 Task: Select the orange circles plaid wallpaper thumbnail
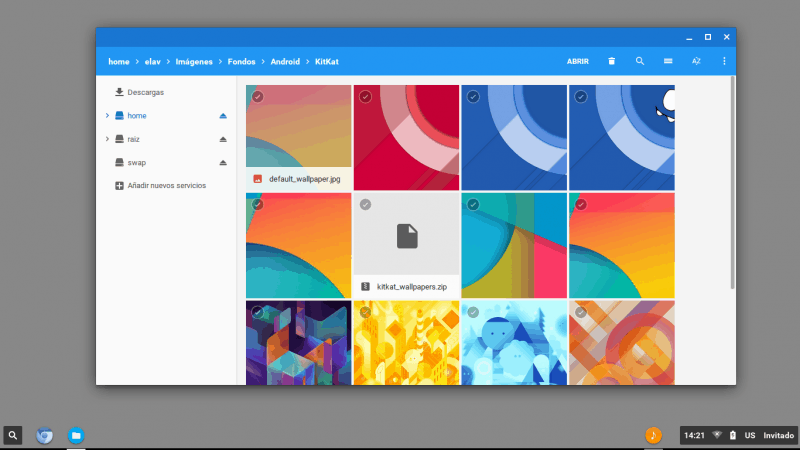[x=622, y=342]
